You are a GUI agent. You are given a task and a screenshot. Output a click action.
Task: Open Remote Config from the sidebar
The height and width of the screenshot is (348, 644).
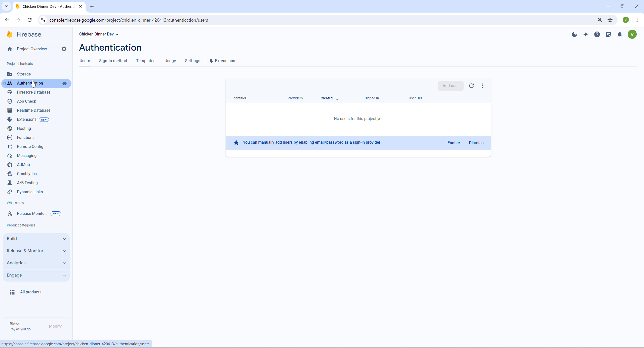[30, 146]
